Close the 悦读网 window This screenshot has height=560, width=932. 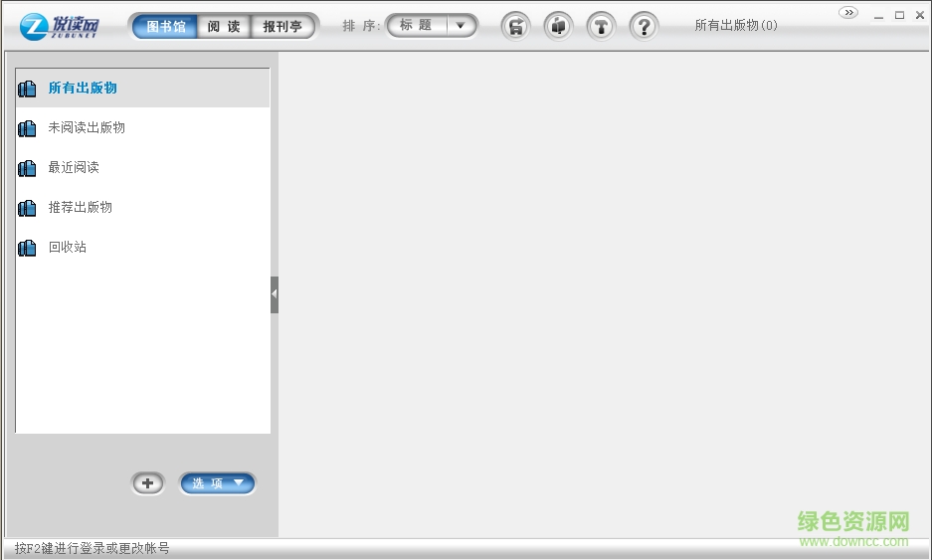[920, 16]
